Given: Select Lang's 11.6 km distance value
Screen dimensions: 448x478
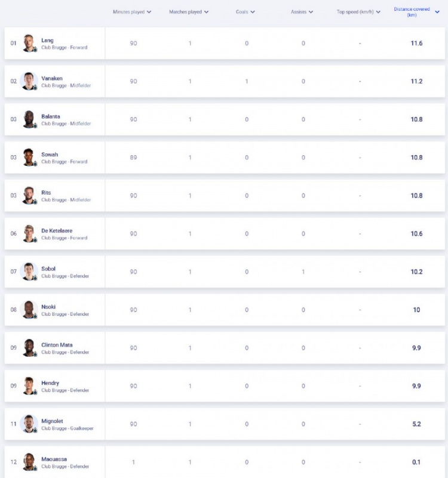Looking at the screenshot, I should tap(416, 43).
